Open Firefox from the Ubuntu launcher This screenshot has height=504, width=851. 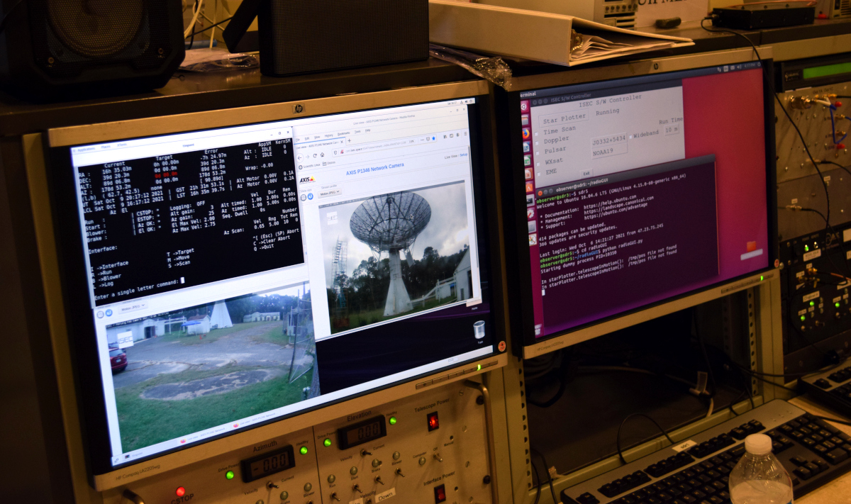(x=525, y=133)
